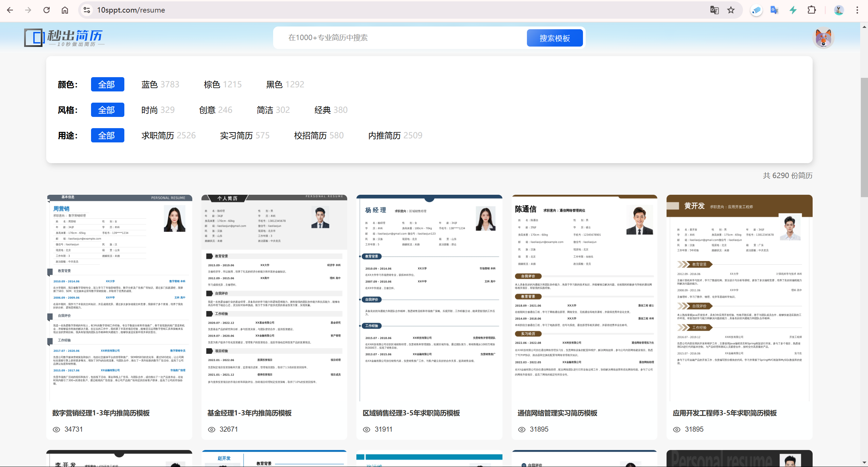
Task: Select 全部 in the 风格 filter row
Action: 107,110
